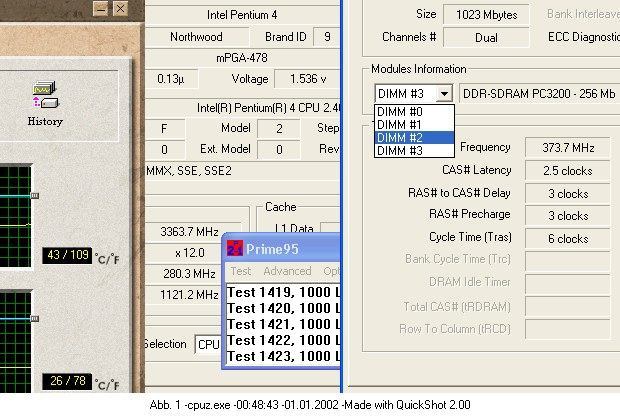Click the 2.5 clocks CAS latency value
Viewport: 620px width, 416px height.
click(568, 171)
